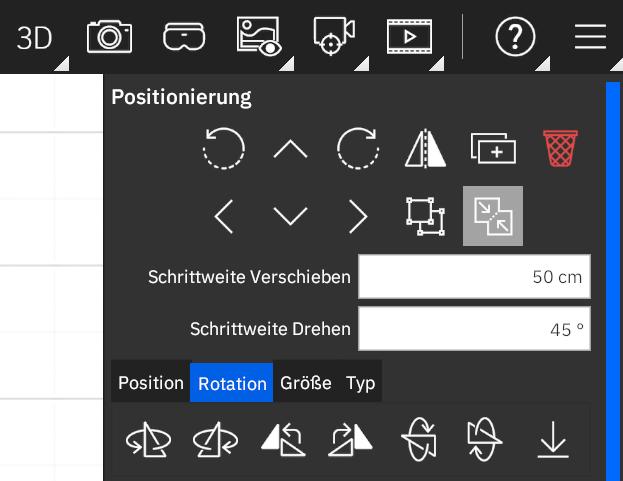Screen dimensions: 623x481
Task: Tilt object to the left
Action: pos(283,440)
